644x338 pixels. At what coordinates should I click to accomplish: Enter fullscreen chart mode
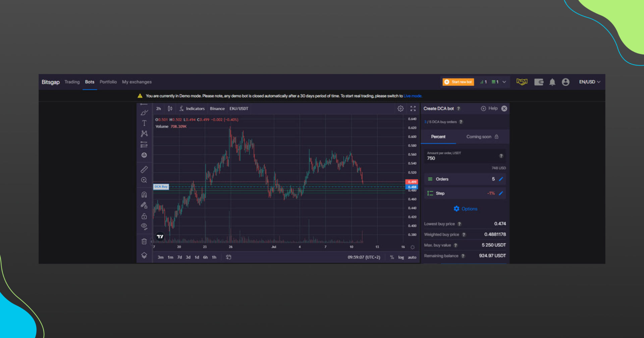click(x=413, y=109)
